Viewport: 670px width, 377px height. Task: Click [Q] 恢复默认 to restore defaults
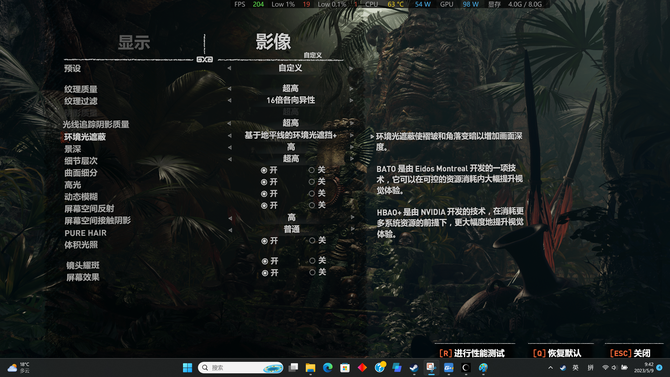[x=557, y=353]
